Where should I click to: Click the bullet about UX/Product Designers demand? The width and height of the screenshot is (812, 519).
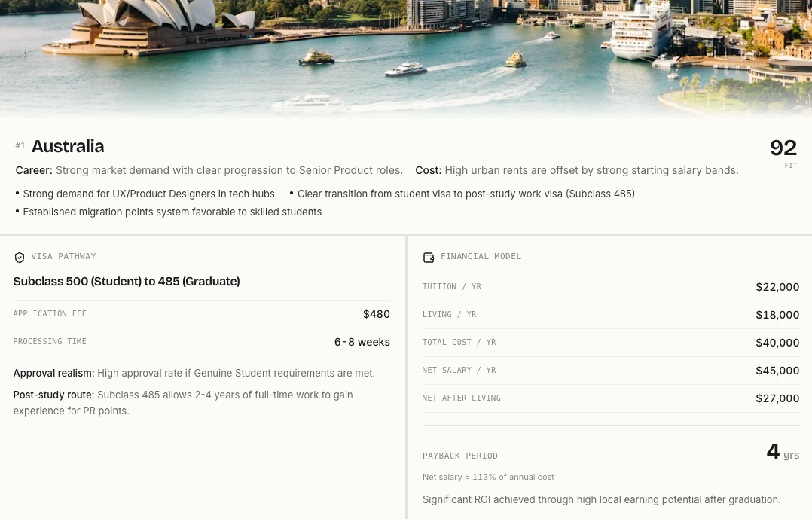[145, 194]
